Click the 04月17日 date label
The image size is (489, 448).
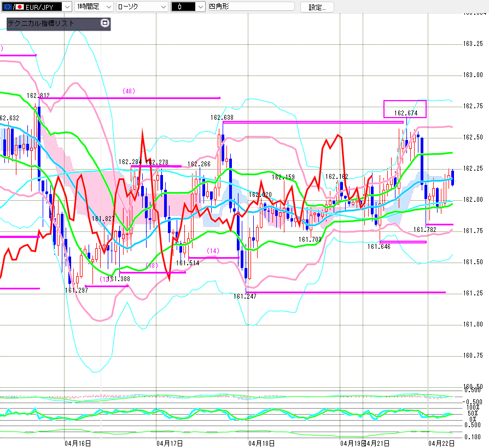[170, 443]
